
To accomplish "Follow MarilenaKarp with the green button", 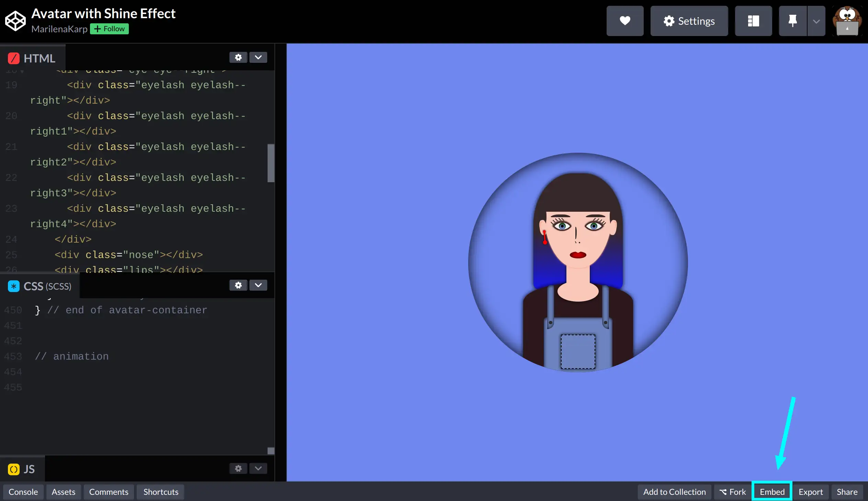I will click(x=109, y=29).
